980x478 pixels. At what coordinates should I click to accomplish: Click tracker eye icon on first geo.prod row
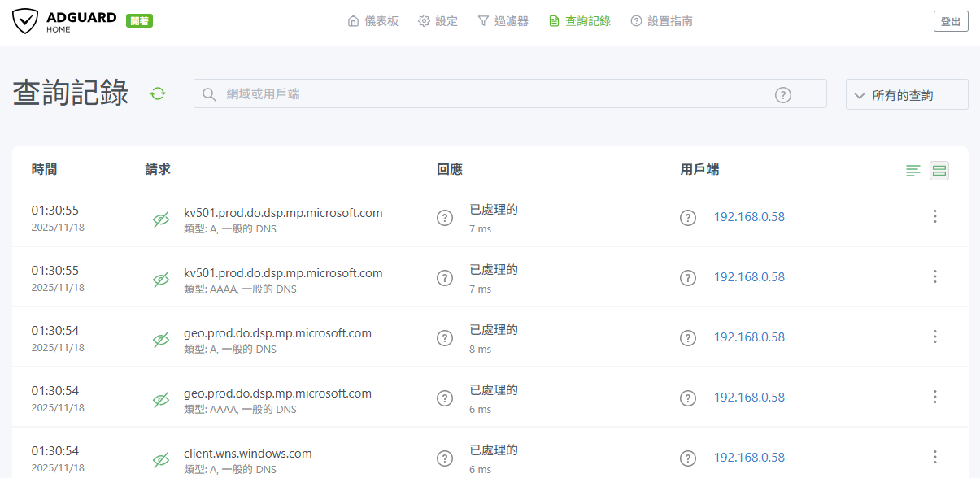(161, 338)
